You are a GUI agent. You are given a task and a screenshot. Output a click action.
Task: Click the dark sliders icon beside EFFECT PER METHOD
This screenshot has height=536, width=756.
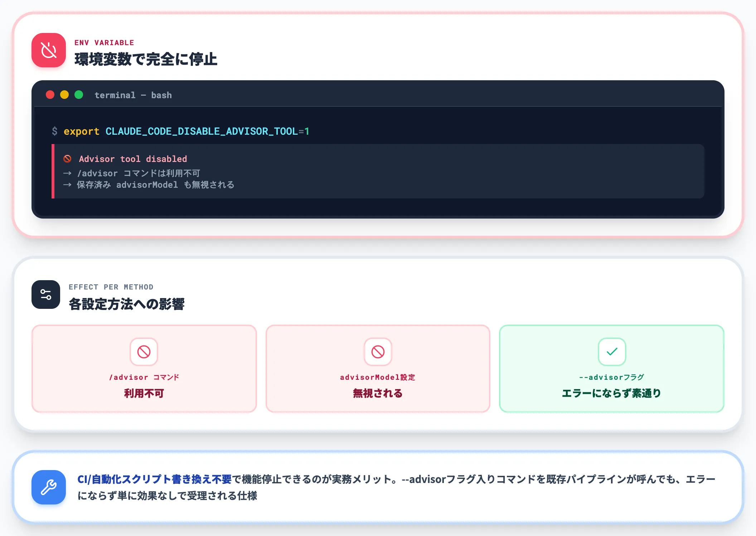coord(46,295)
